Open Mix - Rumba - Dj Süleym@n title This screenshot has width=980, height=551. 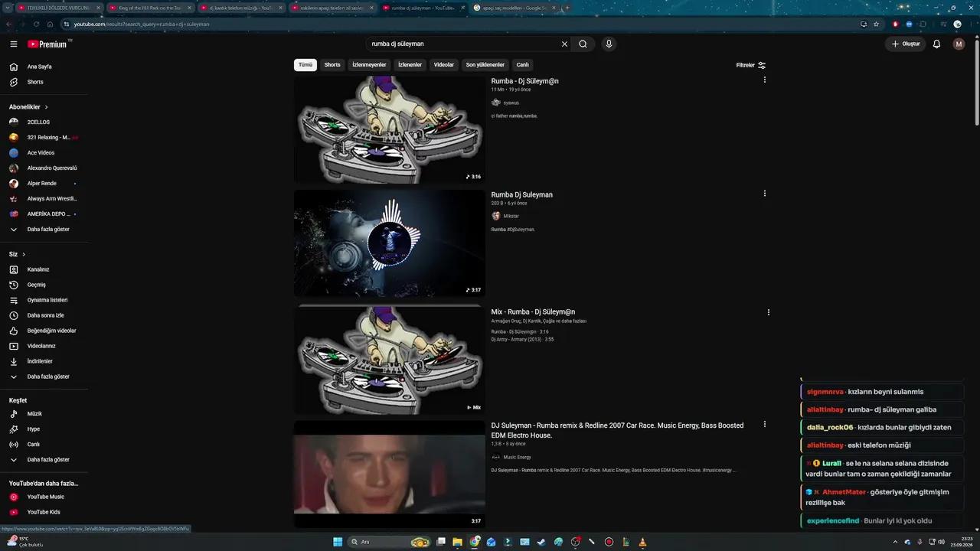pos(533,312)
